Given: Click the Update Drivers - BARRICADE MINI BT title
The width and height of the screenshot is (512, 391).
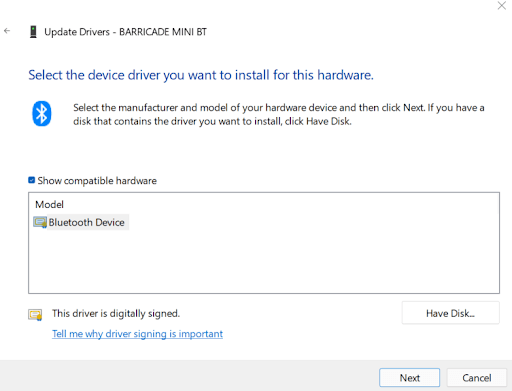Looking at the screenshot, I should tap(126, 32).
